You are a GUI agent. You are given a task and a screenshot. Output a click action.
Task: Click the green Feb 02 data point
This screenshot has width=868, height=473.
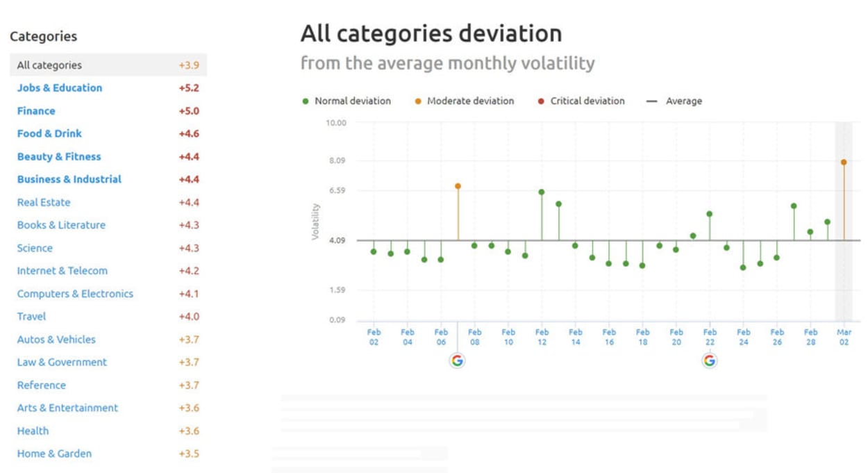(x=374, y=251)
